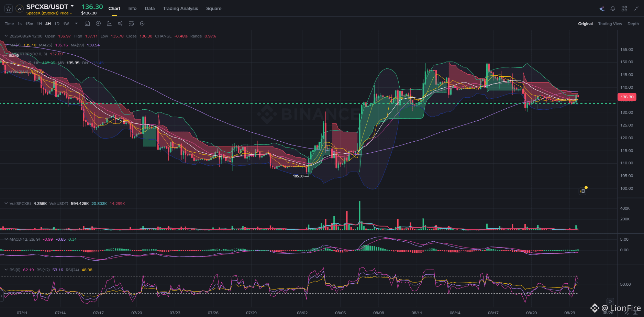The width and height of the screenshot is (644, 317).
Task: Open the Trading Analysis tab
Action: click(180, 9)
